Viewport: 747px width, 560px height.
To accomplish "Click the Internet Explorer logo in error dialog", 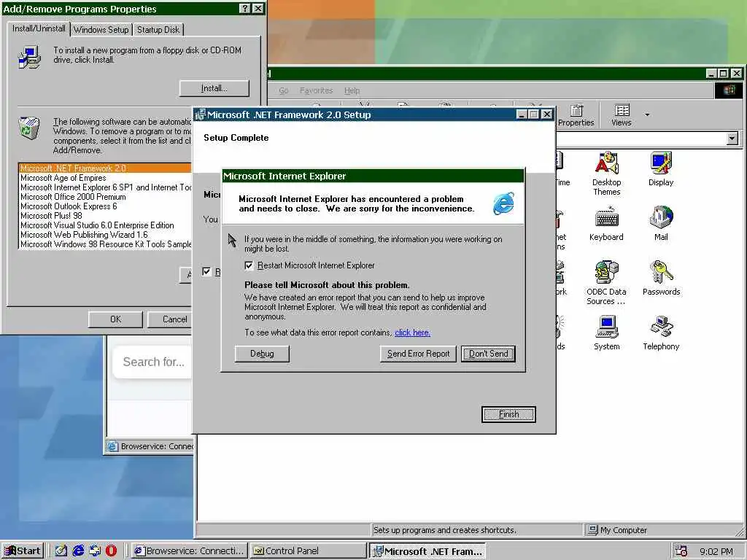I will click(503, 203).
